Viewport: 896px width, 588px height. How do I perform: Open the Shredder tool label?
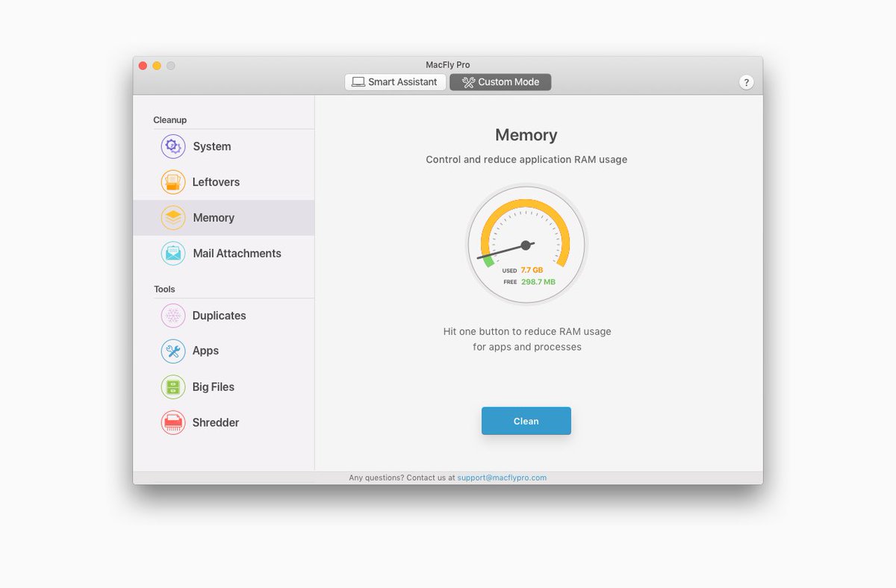point(216,422)
